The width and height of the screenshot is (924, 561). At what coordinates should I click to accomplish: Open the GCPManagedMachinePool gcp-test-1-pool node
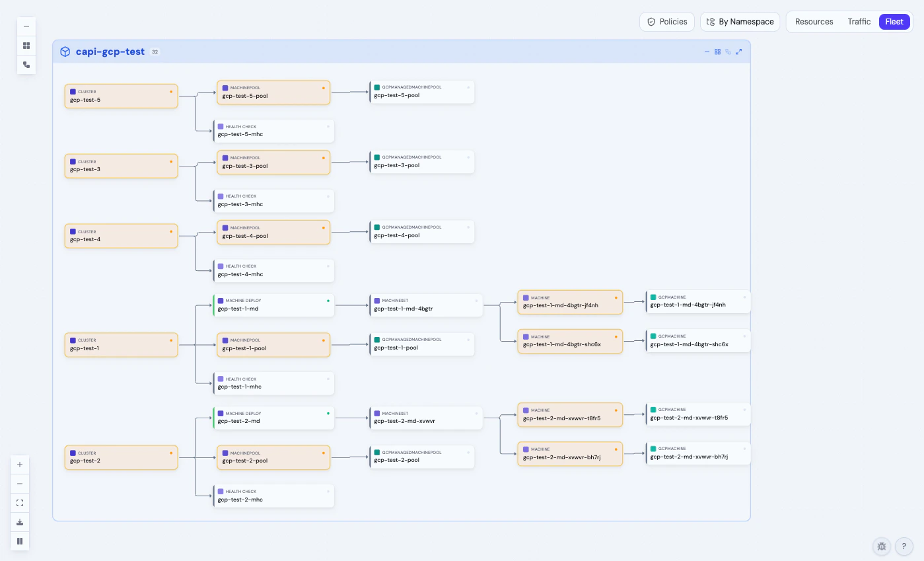pyautogui.click(x=422, y=344)
